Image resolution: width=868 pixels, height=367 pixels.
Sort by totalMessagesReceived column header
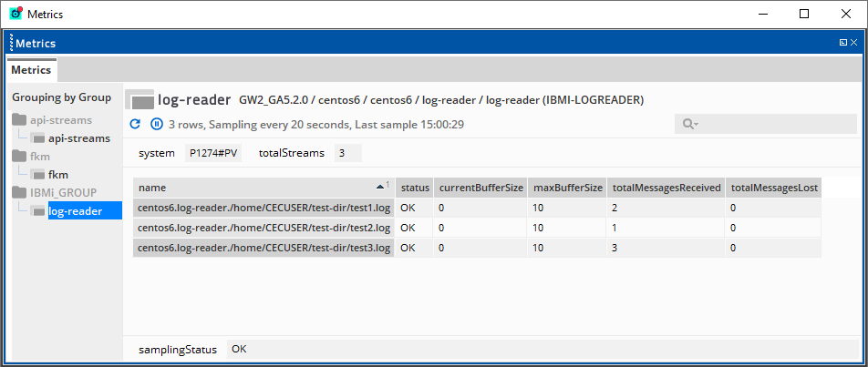coord(666,188)
